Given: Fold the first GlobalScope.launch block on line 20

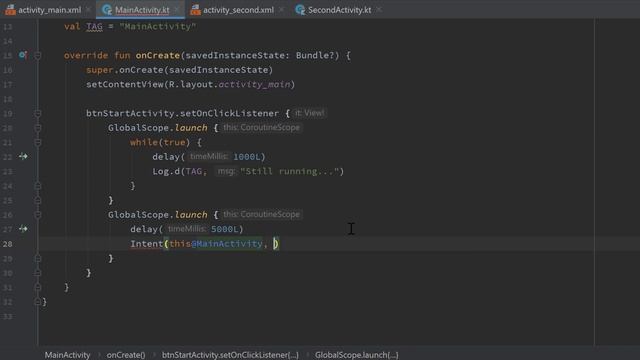Looking at the screenshot, I should (x=38, y=128).
